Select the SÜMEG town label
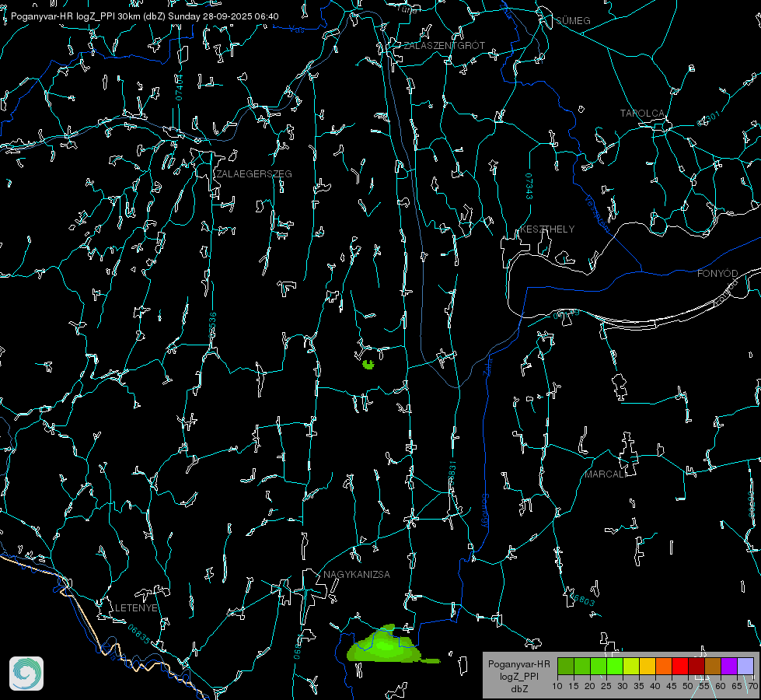The width and height of the screenshot is (761, 700). 573,21
